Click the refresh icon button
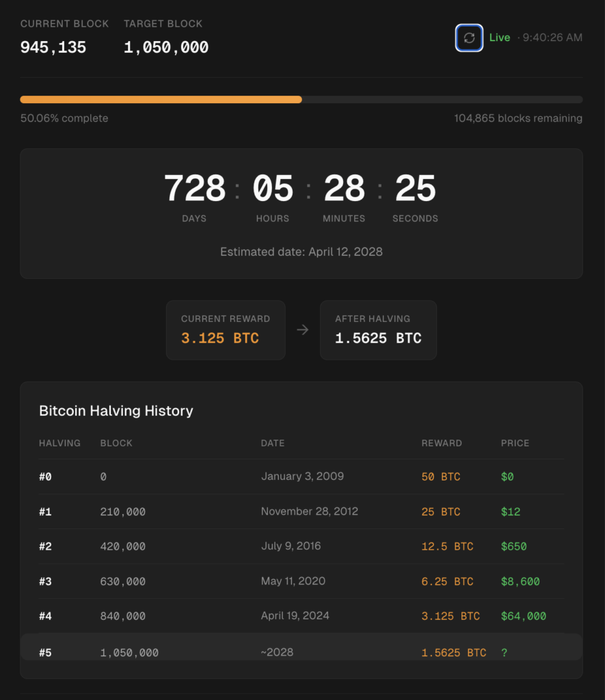Screen dimensions: 605x700 (469, 38)
